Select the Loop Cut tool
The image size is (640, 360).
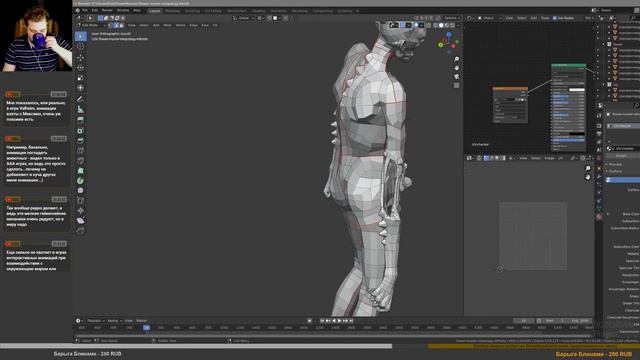tap(81, 161)
